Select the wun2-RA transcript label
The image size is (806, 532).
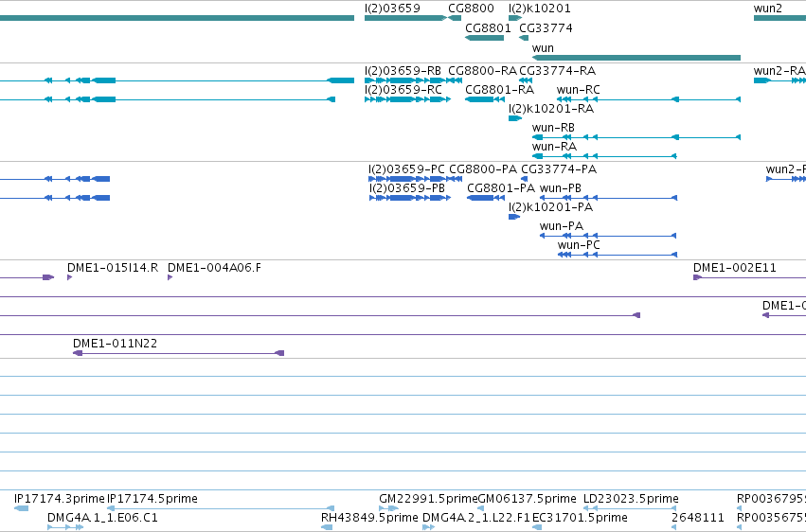pos(779,70)
